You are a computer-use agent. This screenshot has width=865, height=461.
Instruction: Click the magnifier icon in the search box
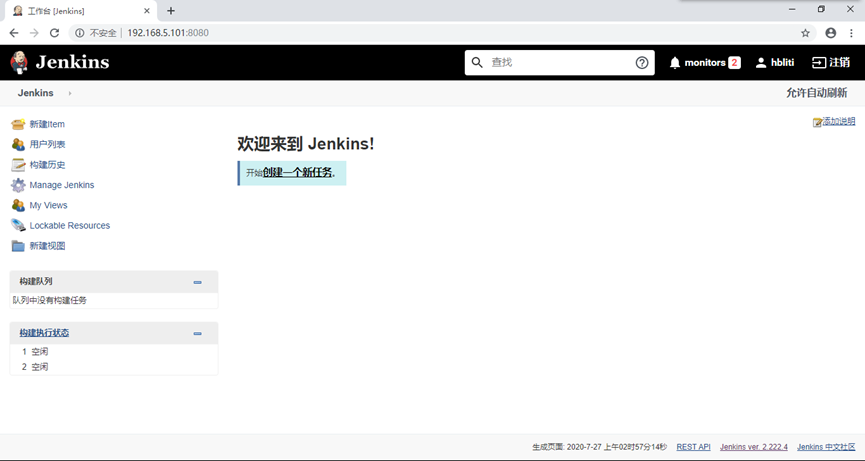[477, 62]
